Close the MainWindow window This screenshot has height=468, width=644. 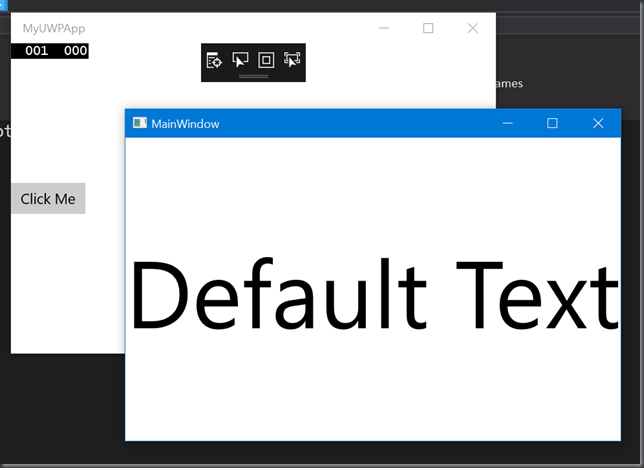598,123
